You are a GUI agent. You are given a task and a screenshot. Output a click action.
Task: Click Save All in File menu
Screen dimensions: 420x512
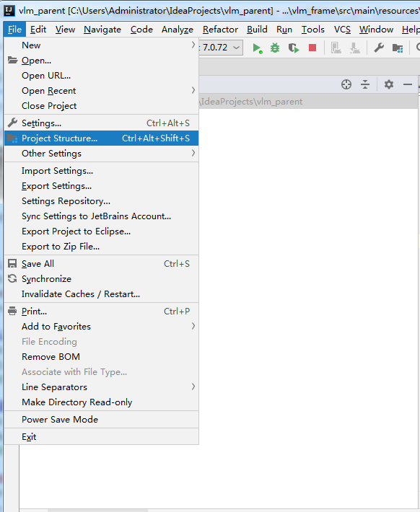(x=101, y=264)
